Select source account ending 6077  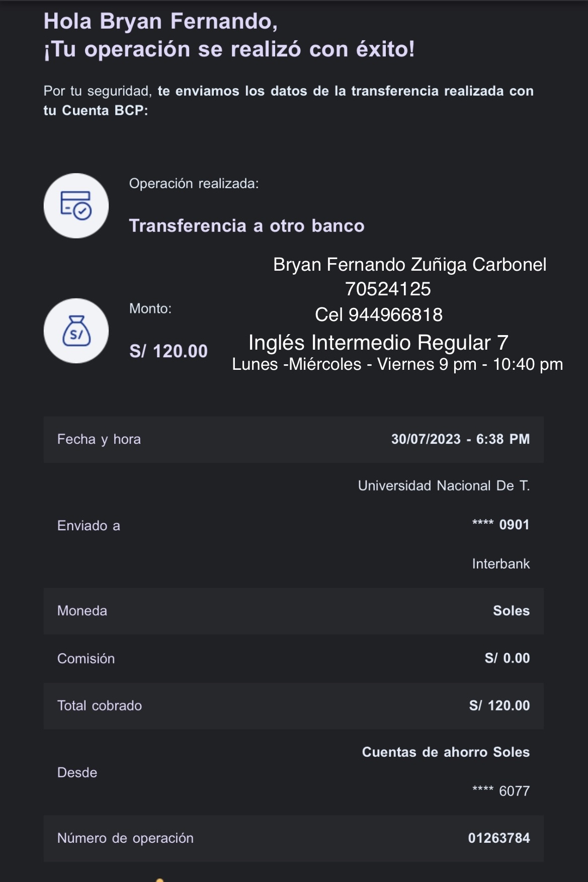click(501, 791)
